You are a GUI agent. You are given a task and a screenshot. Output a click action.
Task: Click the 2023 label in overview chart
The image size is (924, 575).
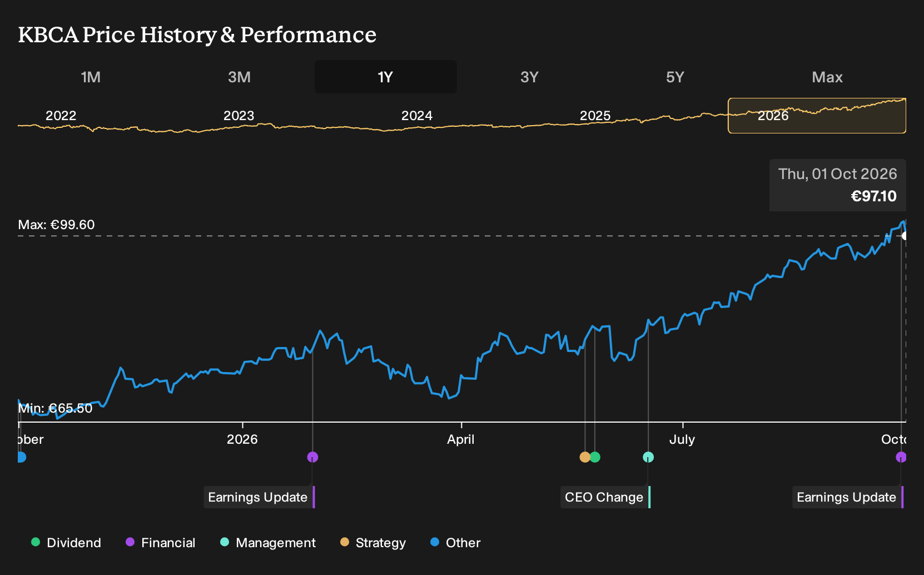[x=239, y=116]
